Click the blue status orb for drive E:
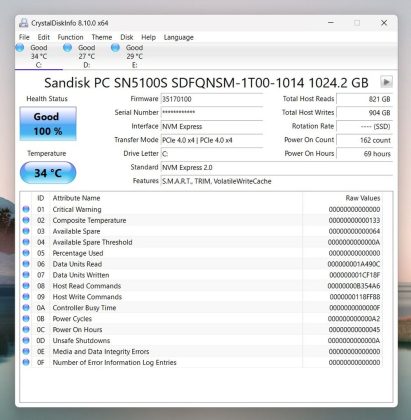Viewport: 411px width, 420px height. (115, 48)
